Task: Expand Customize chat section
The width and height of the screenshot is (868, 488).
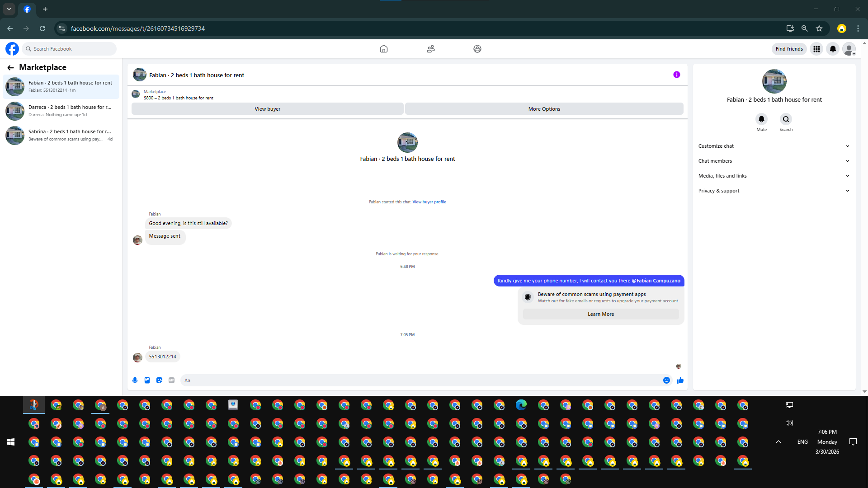Action: pyautogui.click(x=774, y=146)
